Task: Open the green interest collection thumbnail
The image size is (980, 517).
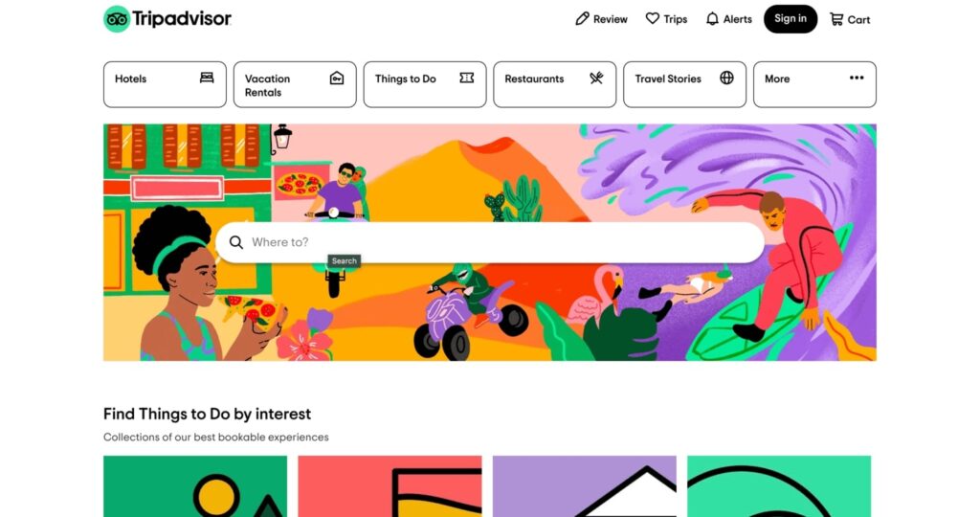Action: (x=195, y=486)
